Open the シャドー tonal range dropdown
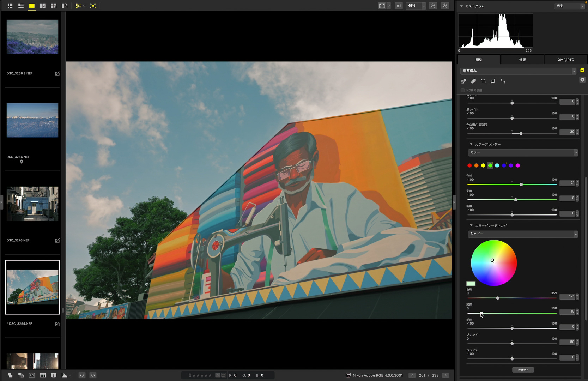Screen dimensions: 588x381 point(523,234)
